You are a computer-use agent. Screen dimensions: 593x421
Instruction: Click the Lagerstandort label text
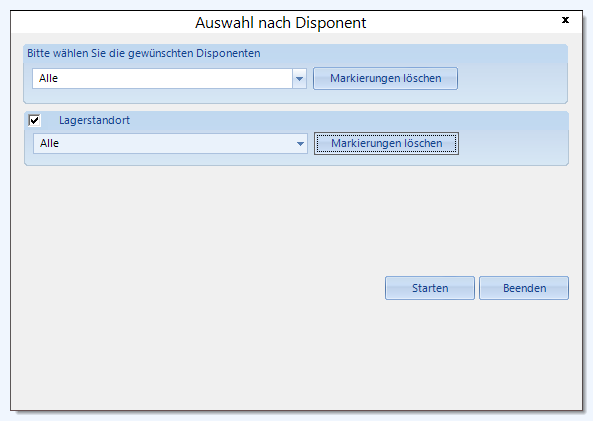(94, 121)
